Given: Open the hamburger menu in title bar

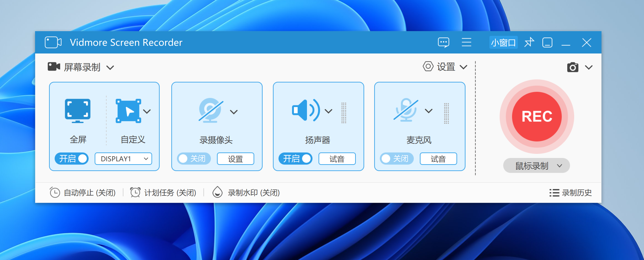Looking at the screenshot, I should [467, 42].
